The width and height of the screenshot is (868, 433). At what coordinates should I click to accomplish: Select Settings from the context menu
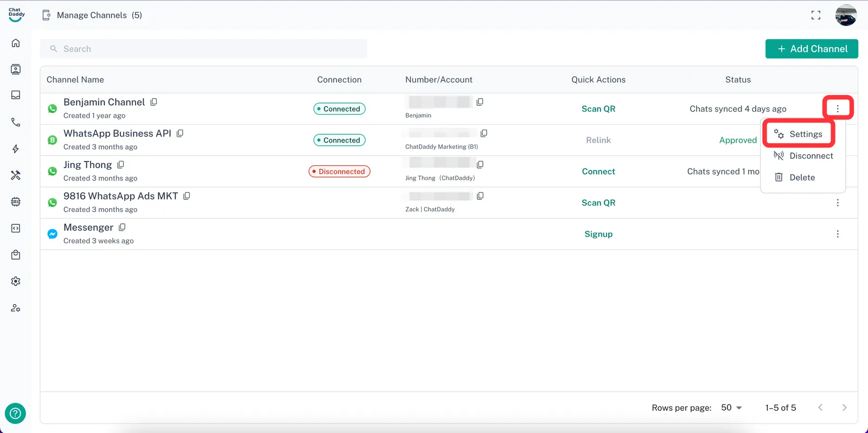[x=799, y=134]
